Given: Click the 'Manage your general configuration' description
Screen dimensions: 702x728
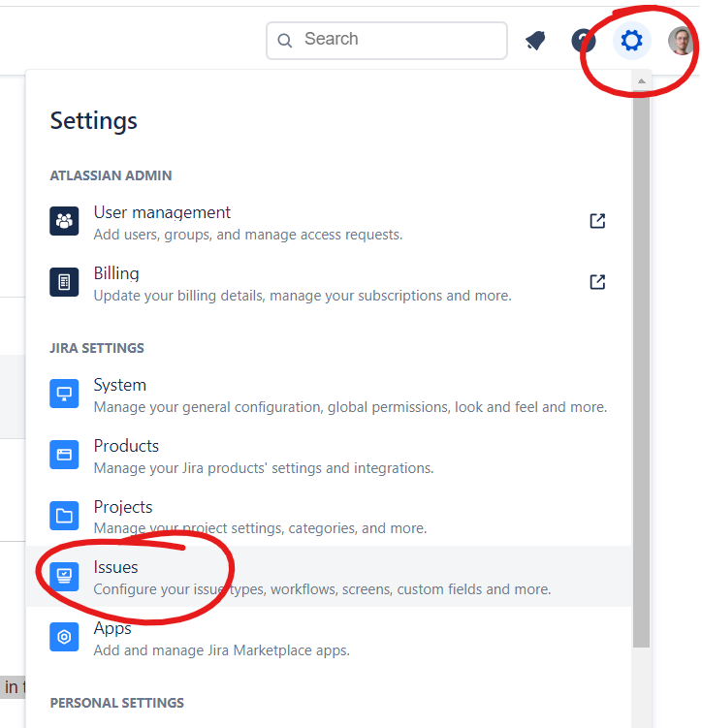Looking at the screenshot, I should click(x=350, y=407).
